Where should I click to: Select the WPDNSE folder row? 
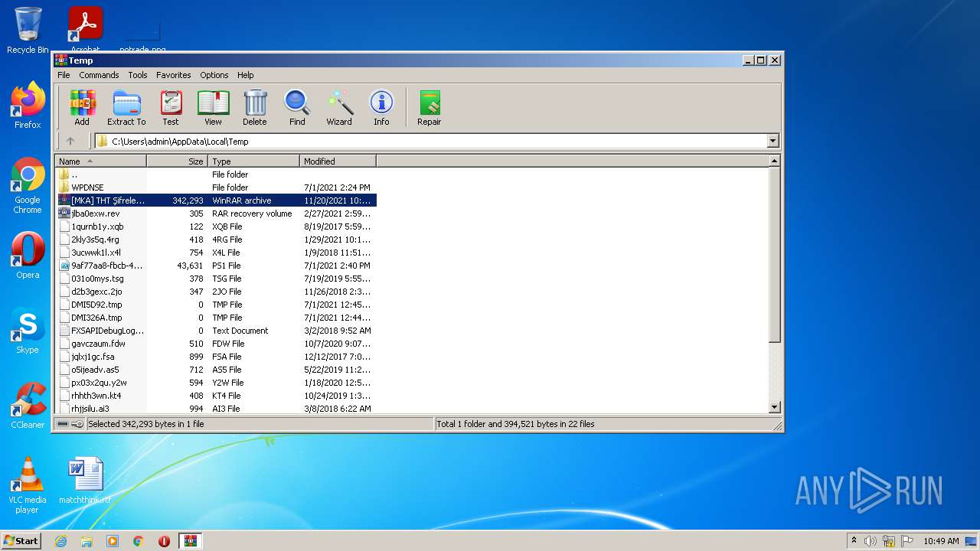coord(216,187)
